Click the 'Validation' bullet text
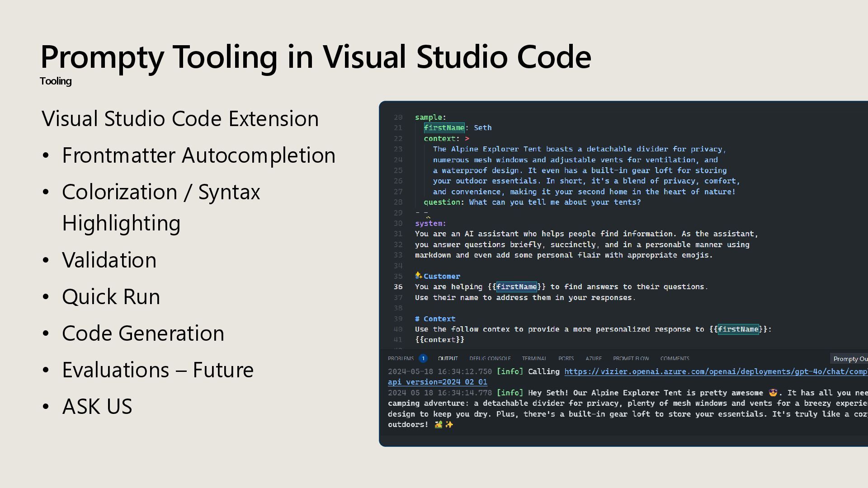This screenshot has height=488, width=868. [x=109, y=260]
